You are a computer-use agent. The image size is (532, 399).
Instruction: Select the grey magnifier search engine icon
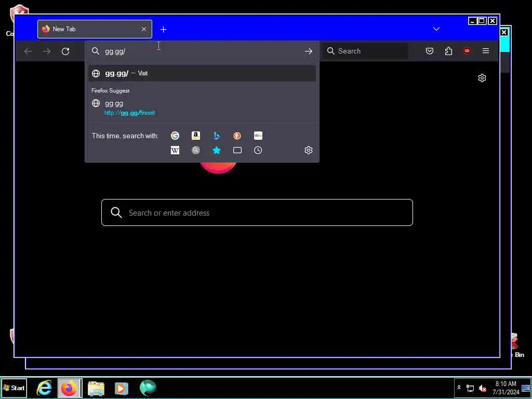tap(196, 150)
